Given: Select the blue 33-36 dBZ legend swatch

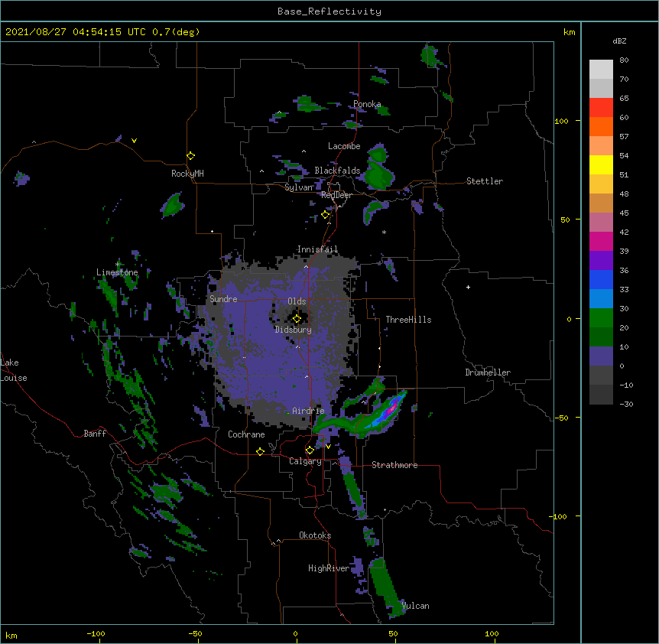Looking at the screenshot, I should [x=601, y=279].
